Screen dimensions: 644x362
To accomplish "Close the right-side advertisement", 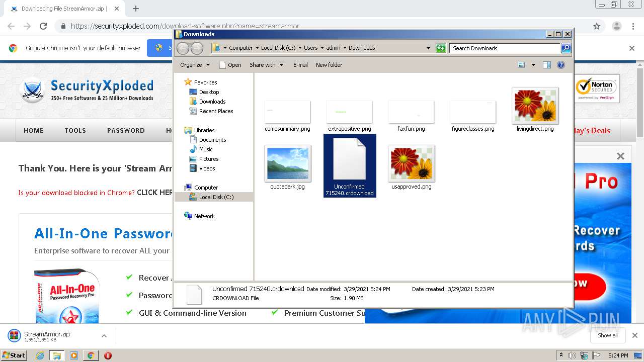I will pyautogui.click(x=620, y=156).
